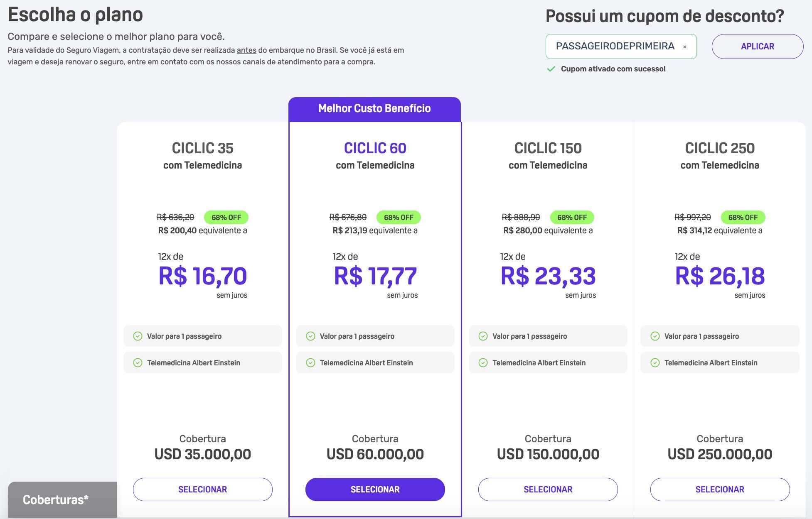Click check icon for CICLIC 35 Telemedicina Albert Einstein
Image resolution: width=812 pixels, height=519 pixels.
click(x=138, y=362)
